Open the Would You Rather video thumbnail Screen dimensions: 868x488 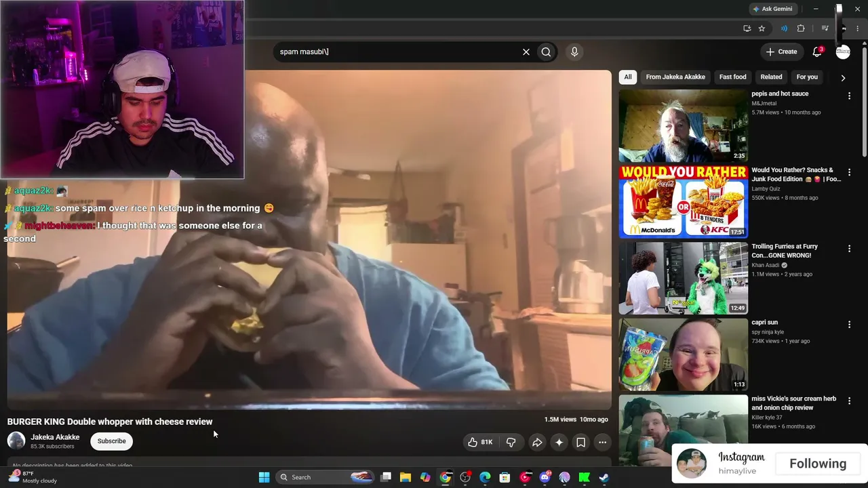click(683, 202)
